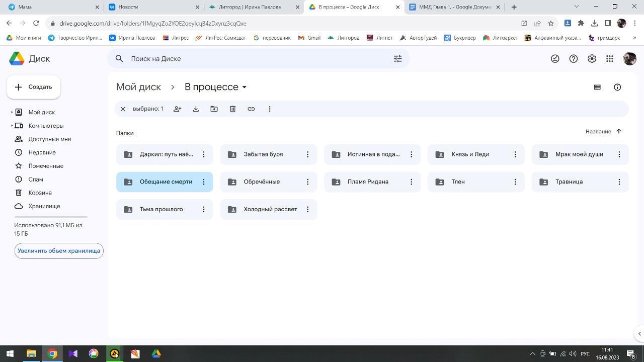Click "Увеличить объем хранилища" button
644x362 pixels.
point(59,251)
